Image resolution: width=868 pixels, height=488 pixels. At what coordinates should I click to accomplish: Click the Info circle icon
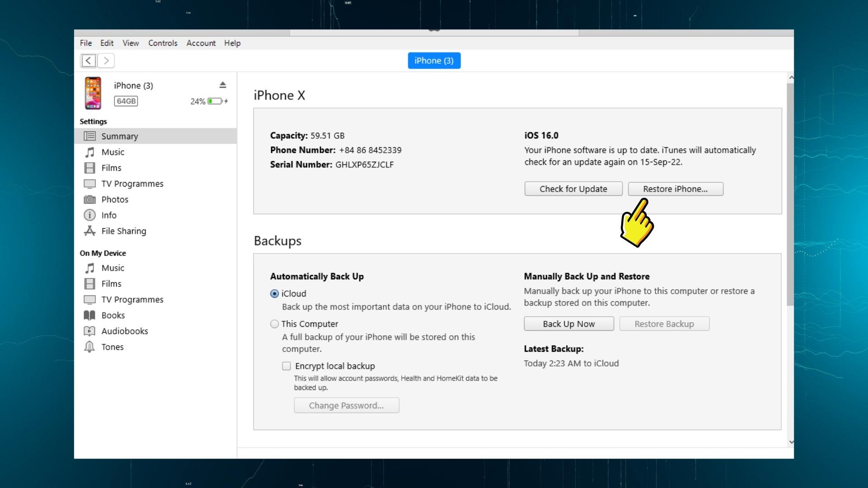pyautogui.click(x=90, y=215)
